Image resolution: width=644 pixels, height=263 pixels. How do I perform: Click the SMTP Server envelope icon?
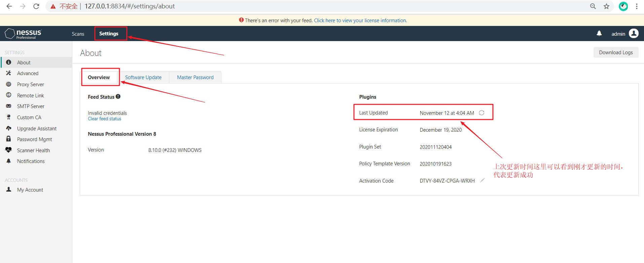(x=9, y=106)
